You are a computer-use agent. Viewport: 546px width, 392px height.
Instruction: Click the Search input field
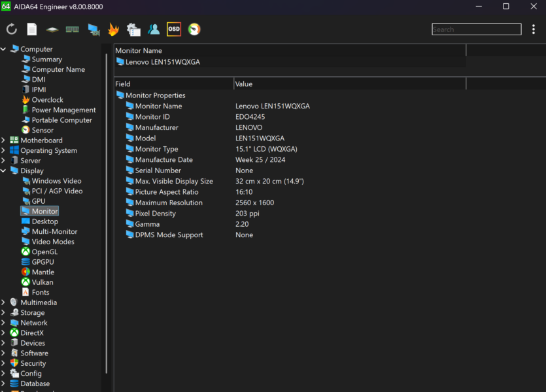coord(476,29)
